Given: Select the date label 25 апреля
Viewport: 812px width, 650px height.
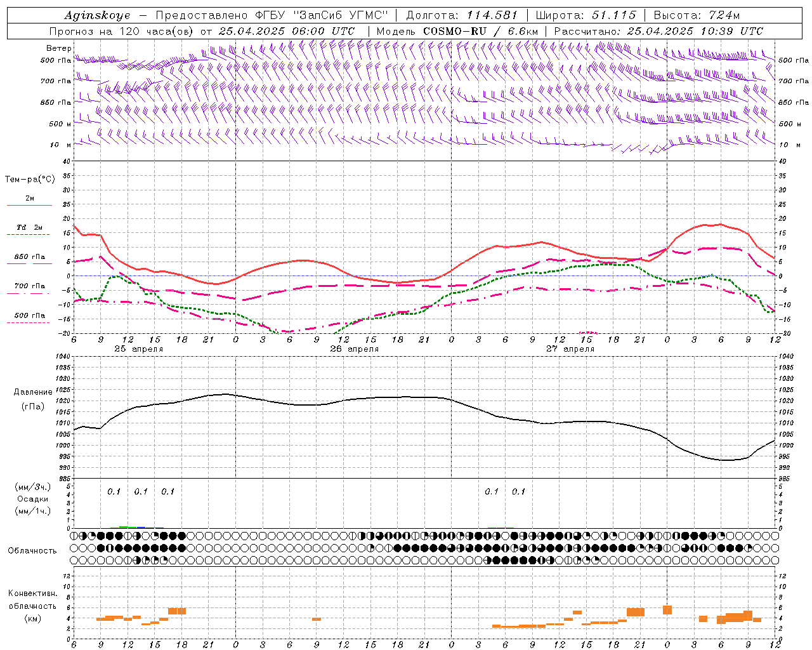Looking at the screenshot, I should (139, 349).
